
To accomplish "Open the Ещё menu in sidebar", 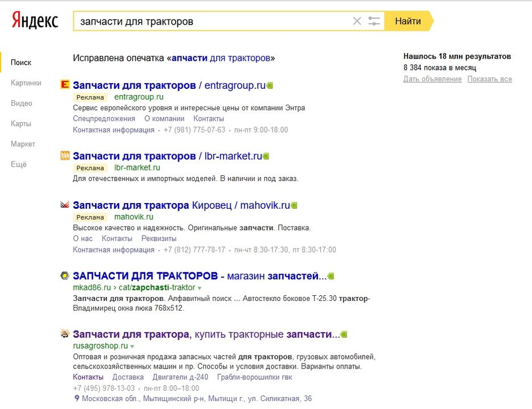I will [19, 164].
